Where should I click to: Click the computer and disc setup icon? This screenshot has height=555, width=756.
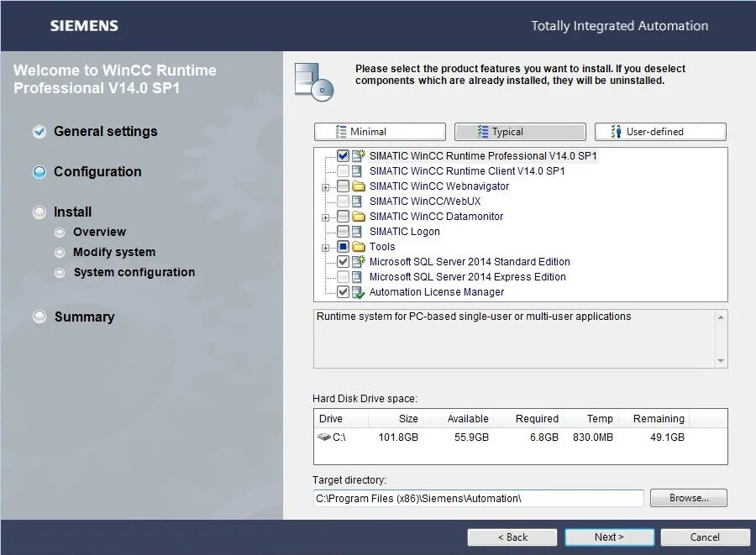314,82
